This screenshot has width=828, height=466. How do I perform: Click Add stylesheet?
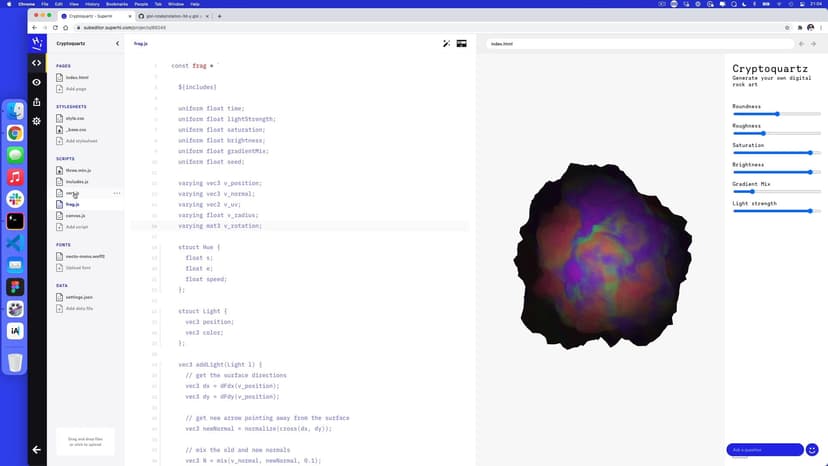(81, 141)
